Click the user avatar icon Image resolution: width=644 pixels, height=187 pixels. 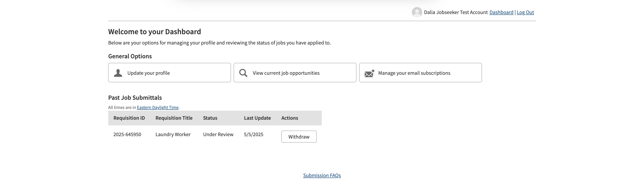coord(417,12)
